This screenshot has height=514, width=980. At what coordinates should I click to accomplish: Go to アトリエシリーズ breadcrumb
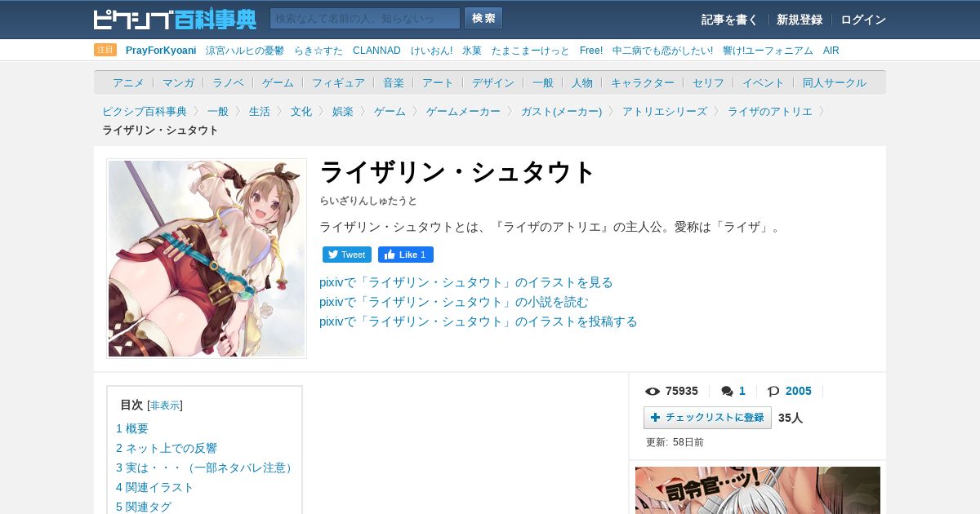pos(665,111)
